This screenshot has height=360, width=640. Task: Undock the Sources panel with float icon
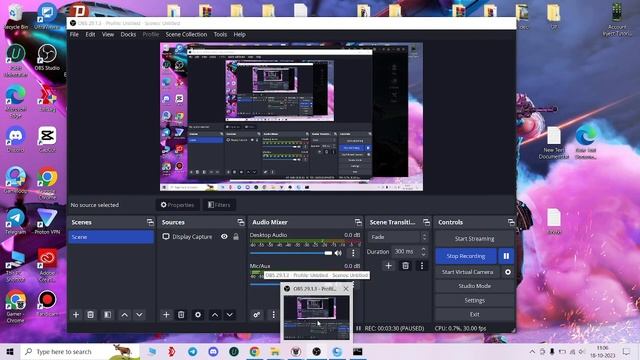241,222
